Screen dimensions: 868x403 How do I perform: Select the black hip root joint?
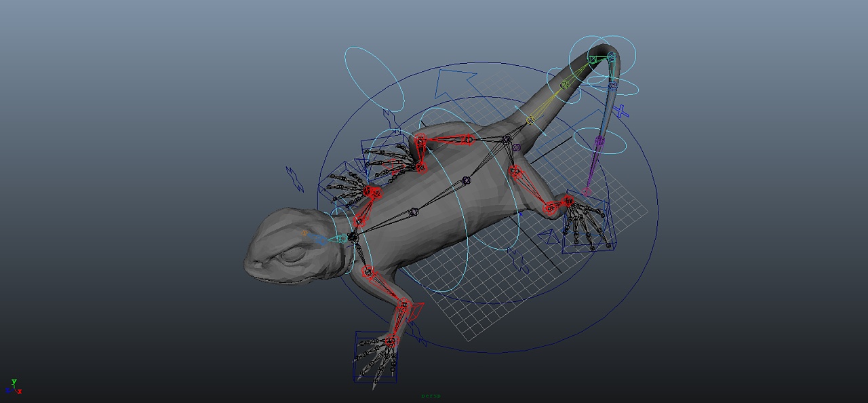tap(506, 140)
